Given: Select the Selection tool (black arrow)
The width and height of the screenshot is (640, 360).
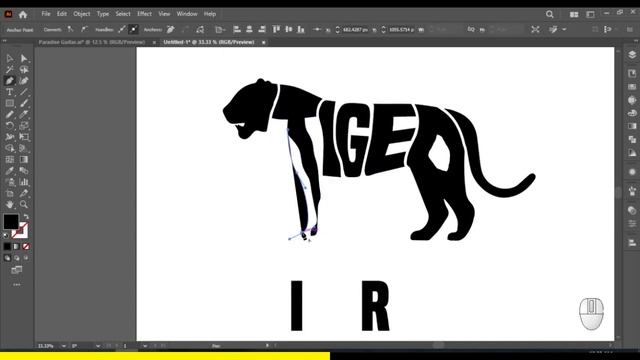Looking at the screenshot, I should [x=9, y=58].
